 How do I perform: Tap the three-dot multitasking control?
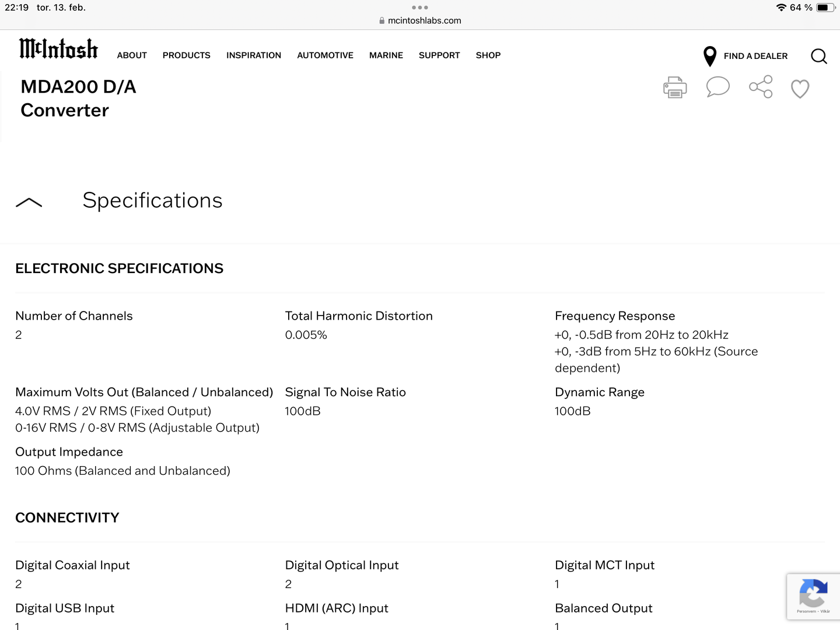[420, 8]
